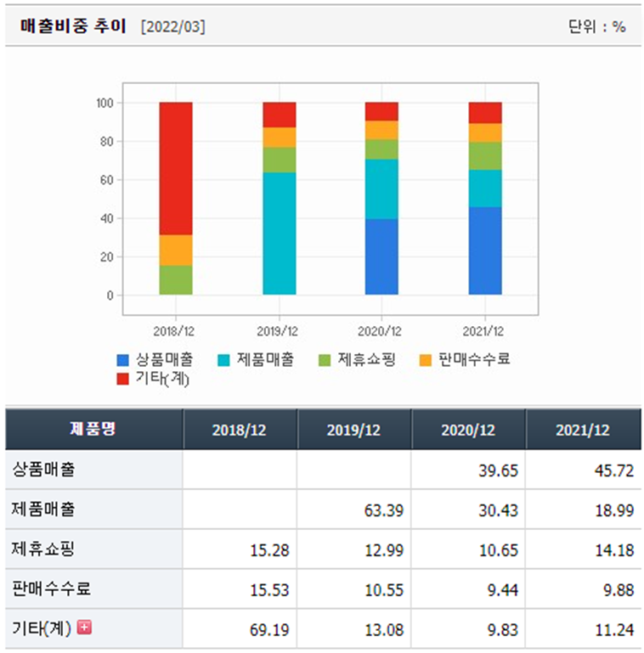Screen dimensions: 644x653
Task: Click the value 30.43 in the table
Action: (498, 510)
